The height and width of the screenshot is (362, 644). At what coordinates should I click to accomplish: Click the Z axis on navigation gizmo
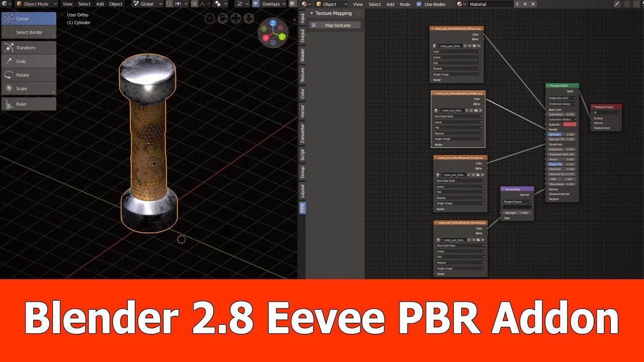(273, 23)
